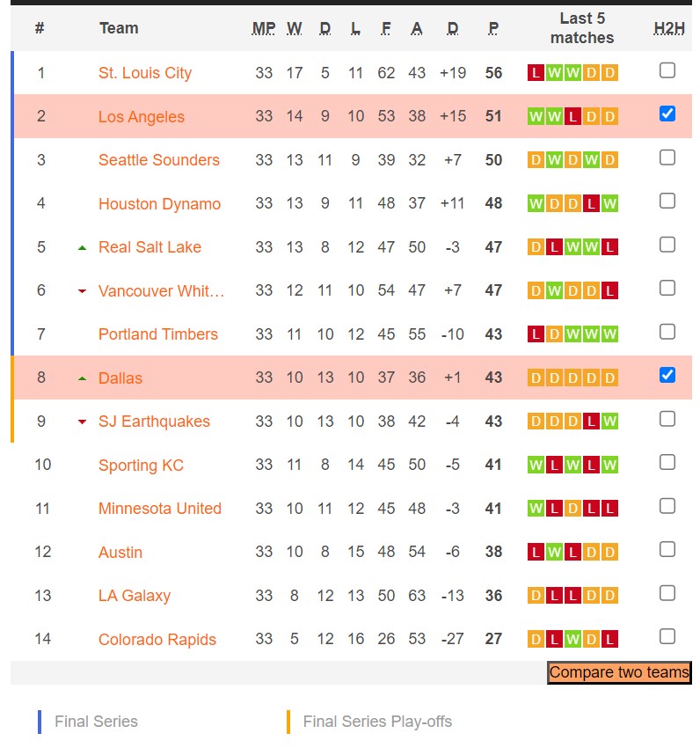Click St. Louis City's most recent loss badge

point(536,73)
